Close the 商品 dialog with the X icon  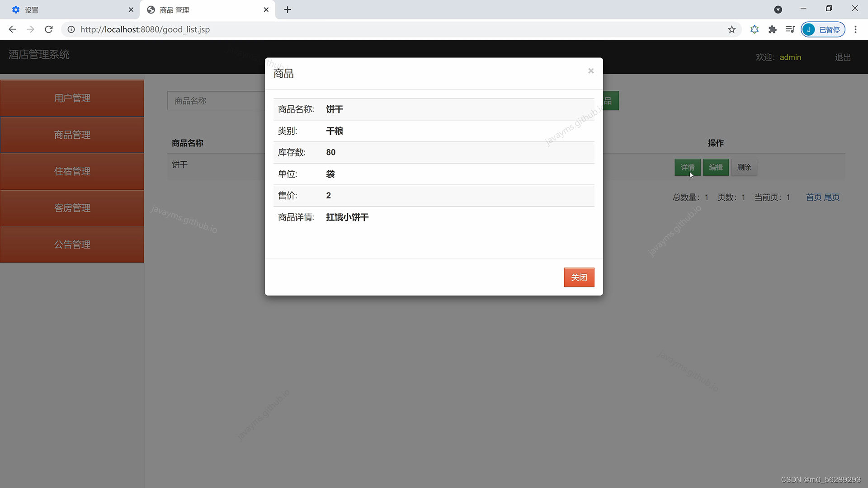pyautogui.click(x=590, y=71)
